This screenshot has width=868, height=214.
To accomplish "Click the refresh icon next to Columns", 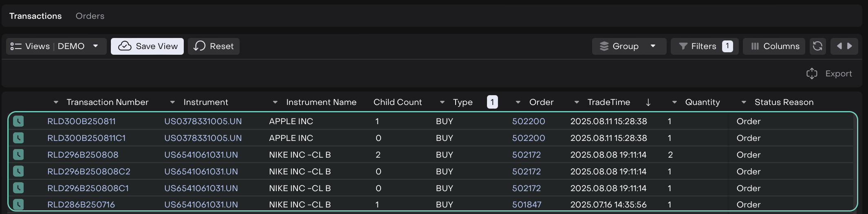I will (817, 46).
